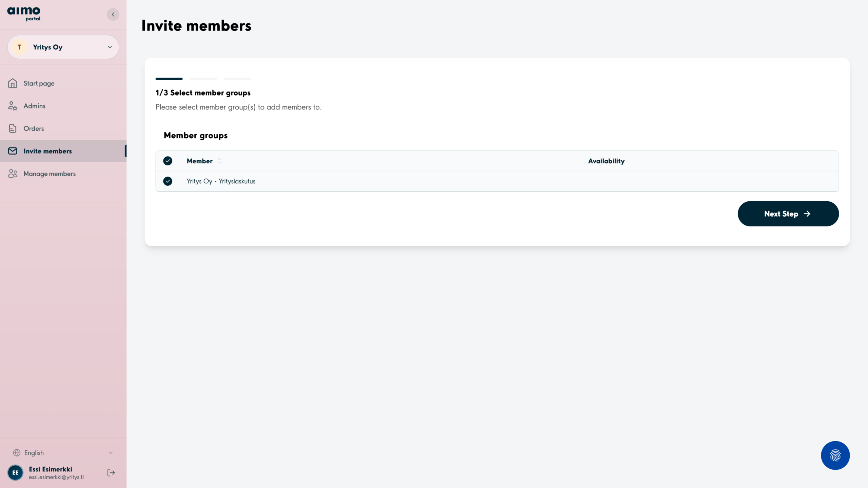Open the Admins menu item
Screen dimensions: 868x488
(35, 106)
